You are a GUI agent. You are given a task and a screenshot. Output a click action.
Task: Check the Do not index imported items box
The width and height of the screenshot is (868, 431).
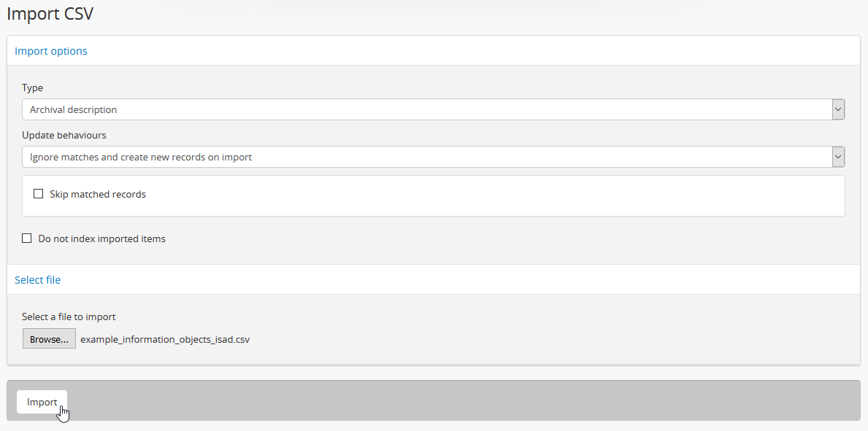coord(27,238)
